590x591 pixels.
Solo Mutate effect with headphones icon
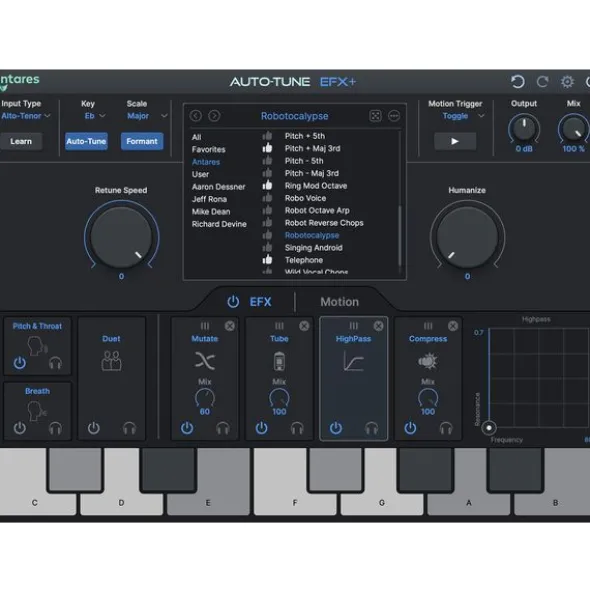pyautogui.click(x=223, y=428)
